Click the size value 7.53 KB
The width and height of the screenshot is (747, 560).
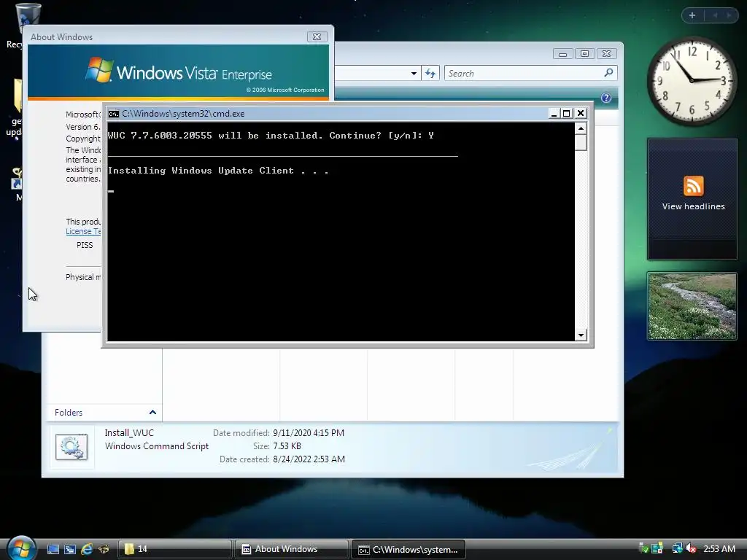coord(287,446)
